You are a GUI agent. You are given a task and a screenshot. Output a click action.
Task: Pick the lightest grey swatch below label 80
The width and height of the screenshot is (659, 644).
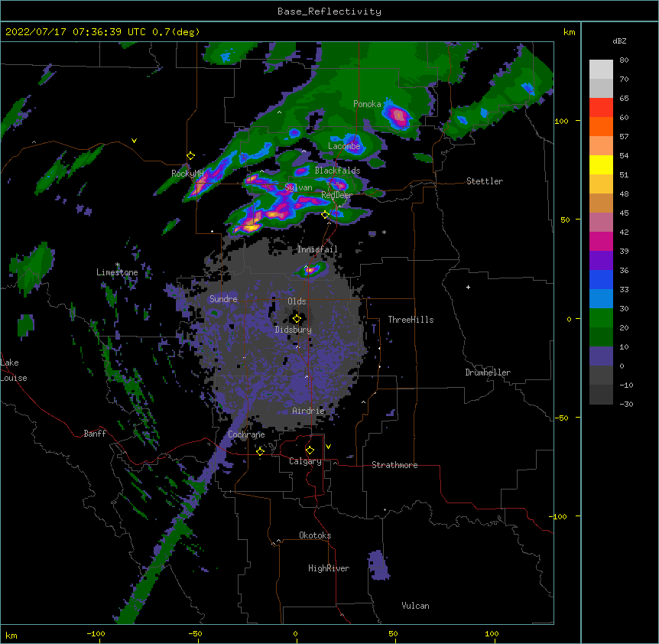click(x=601, y=70)
